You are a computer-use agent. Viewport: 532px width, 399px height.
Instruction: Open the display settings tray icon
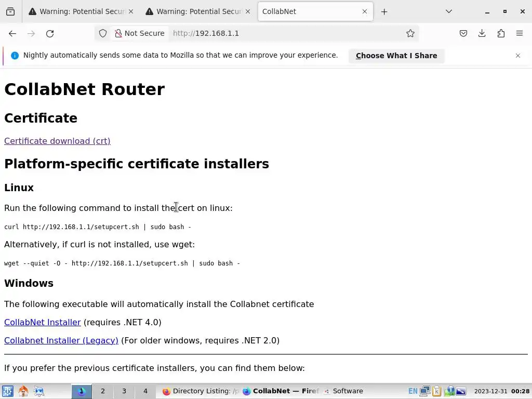point(461,391)
